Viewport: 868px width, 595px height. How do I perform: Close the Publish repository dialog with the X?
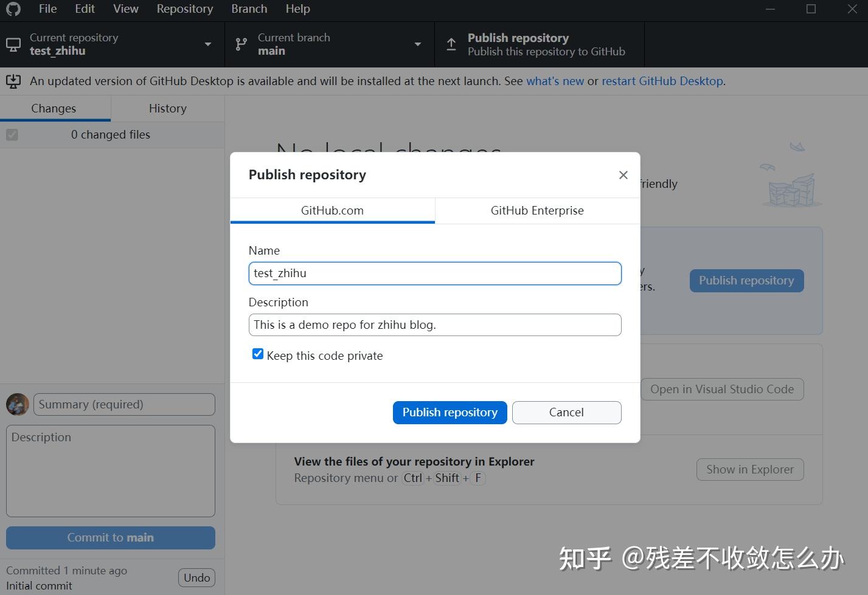(622, 174)
